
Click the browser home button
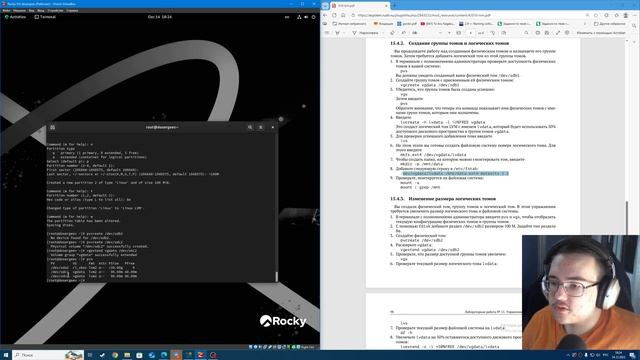343,15
